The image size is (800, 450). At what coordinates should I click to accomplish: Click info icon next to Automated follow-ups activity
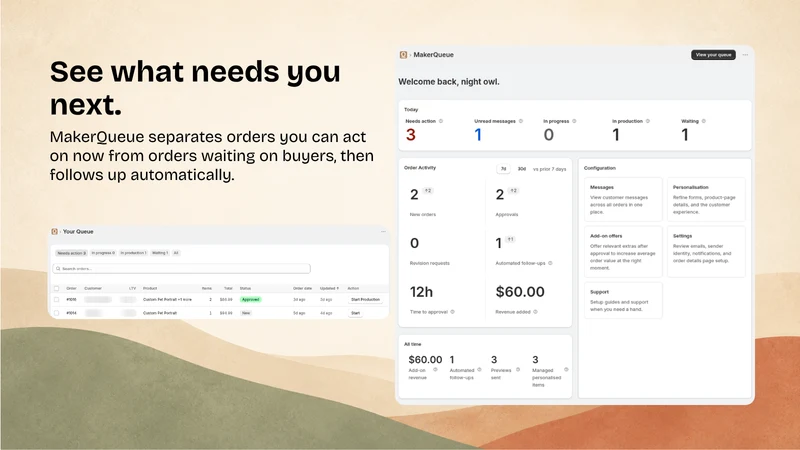[550, 263]
